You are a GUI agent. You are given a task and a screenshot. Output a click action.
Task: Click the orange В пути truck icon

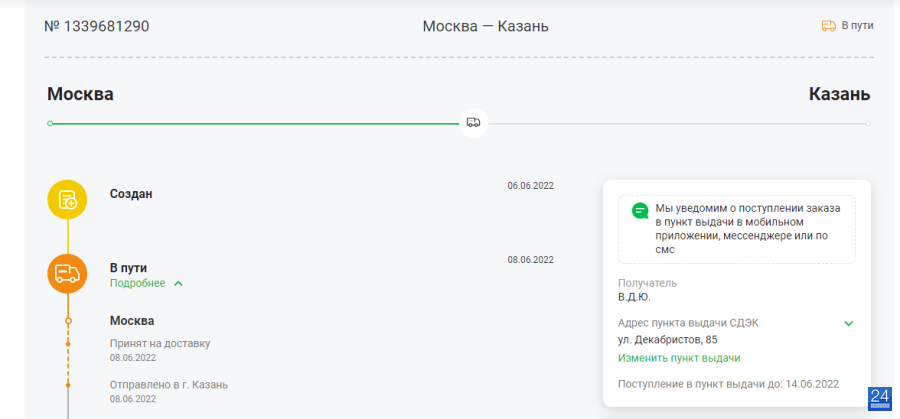click(x=67, y=274)
